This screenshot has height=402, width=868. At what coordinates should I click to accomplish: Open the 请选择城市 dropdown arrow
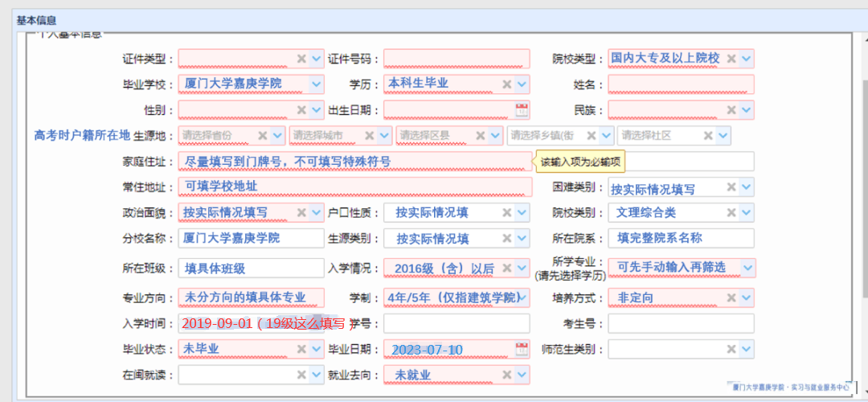coord(385,136)
